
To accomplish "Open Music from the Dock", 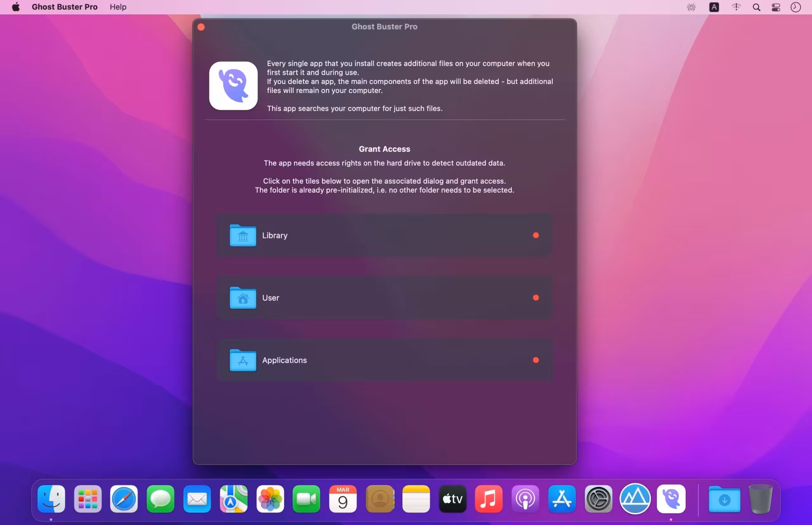I will tap(489, 499).
